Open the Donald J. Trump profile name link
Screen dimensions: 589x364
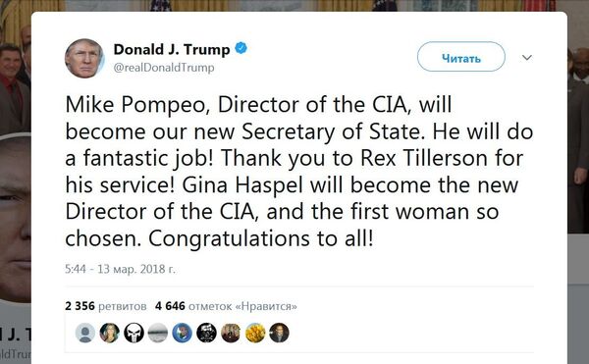pos(172,49)
